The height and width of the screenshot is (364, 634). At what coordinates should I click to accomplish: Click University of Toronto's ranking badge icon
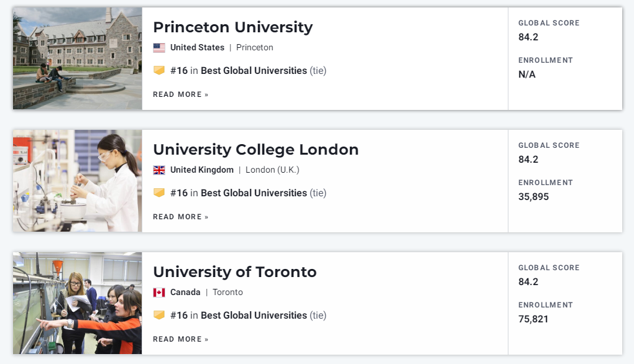[x=159, y=315]
